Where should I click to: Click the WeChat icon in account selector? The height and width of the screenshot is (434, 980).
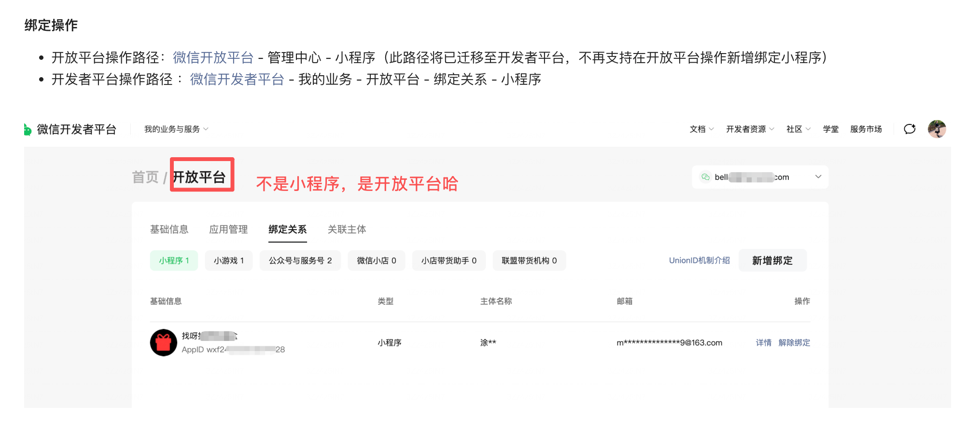705,177
